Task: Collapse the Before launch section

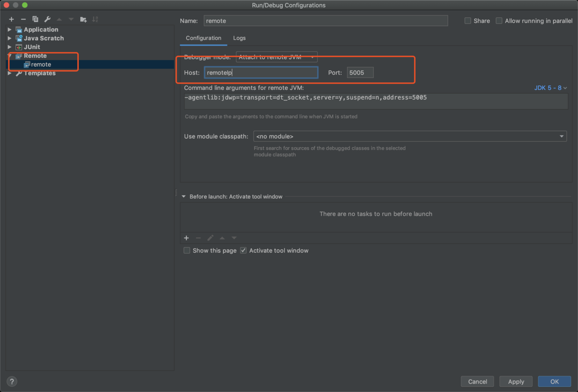Action: pyautogui.click(x=184, y=196)
